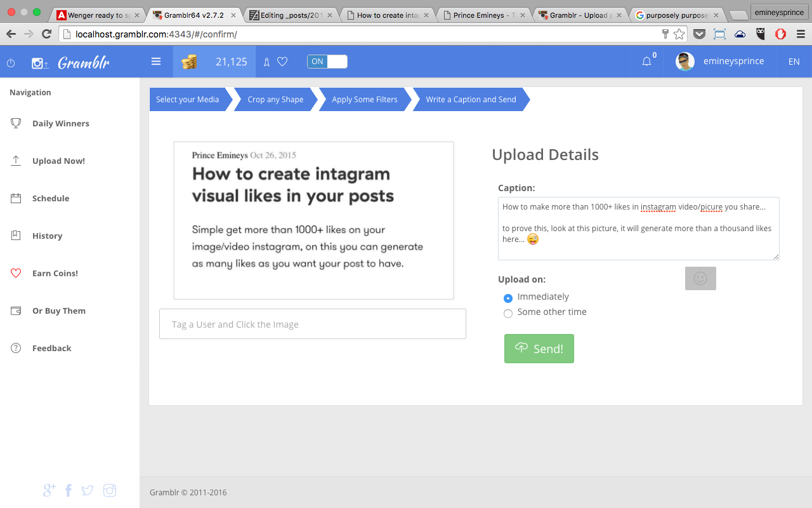
Task: Switch to the Gramblr - Upload browser tab
Action: click(x=580, y=15)
